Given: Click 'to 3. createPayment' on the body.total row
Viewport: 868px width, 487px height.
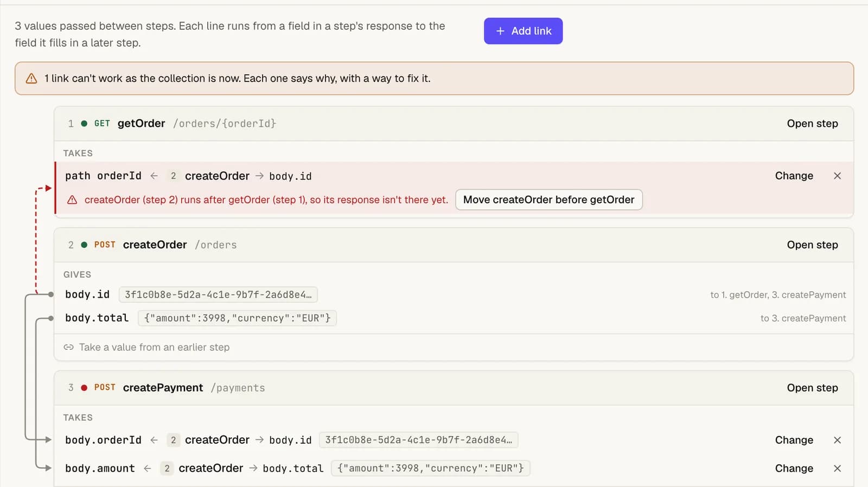Looking at the screenshot, I should tap(803, 318).
